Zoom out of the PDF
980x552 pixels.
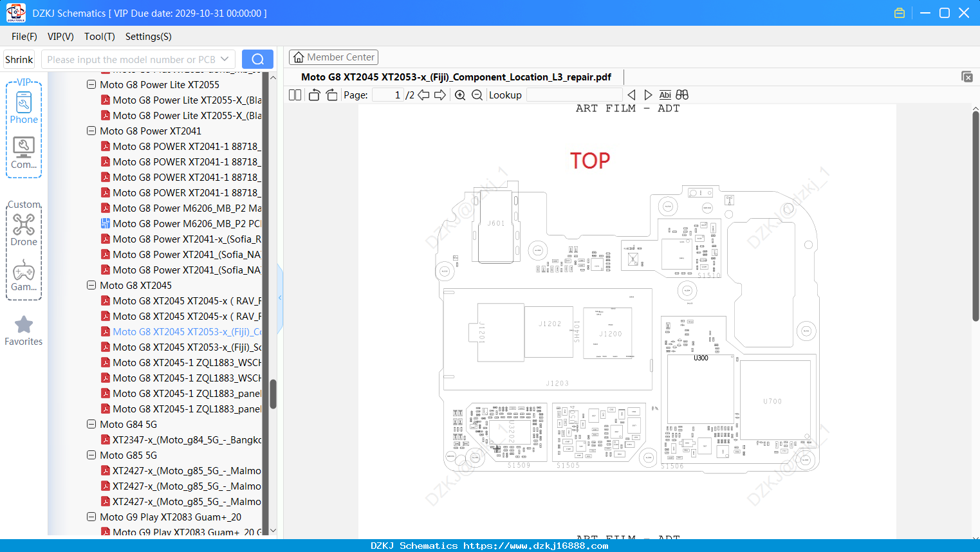pyautogui.click(x=477, y=95)
